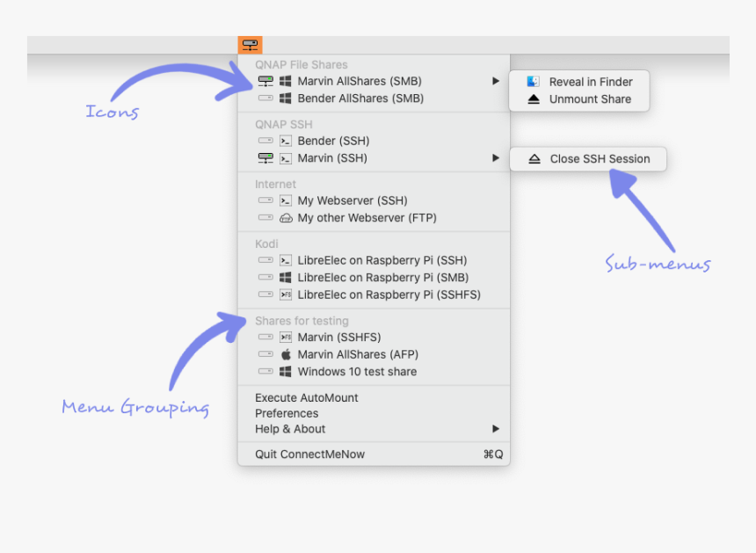Click Finder icon beside Reveal in Finder

tap(534, 82)
